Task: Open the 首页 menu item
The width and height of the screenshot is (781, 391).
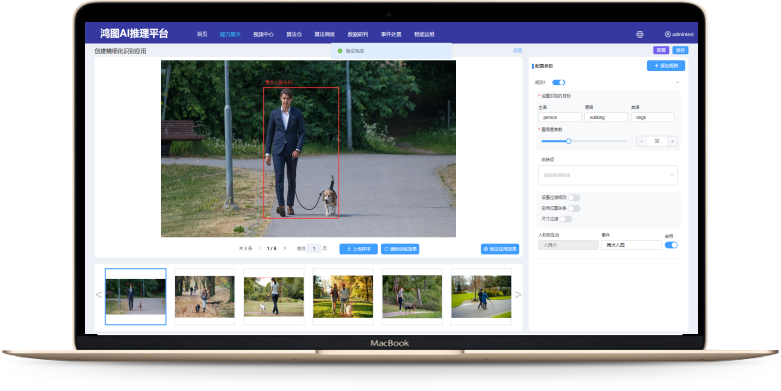Action: click(202, 34)
